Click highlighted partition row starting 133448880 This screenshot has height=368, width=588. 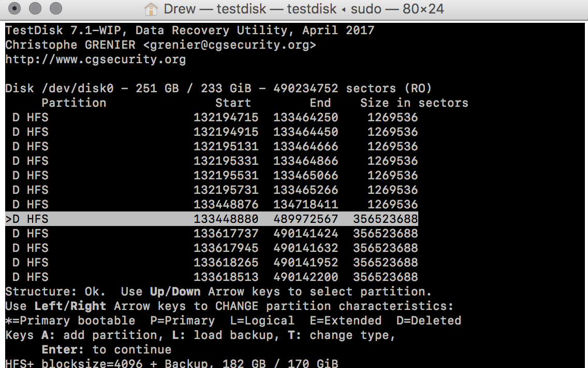[x=212, y=219]
